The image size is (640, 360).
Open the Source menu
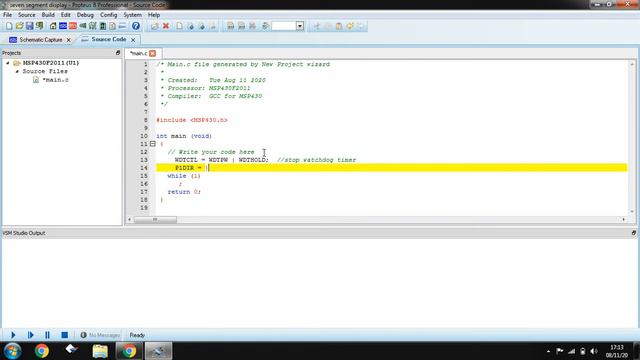click(27, 15)
